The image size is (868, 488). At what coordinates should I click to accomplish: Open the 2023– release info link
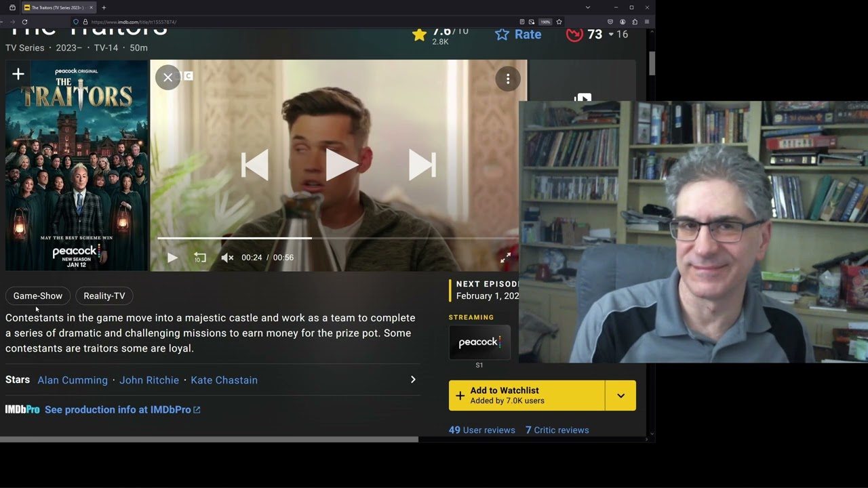[x=69, y=47]
